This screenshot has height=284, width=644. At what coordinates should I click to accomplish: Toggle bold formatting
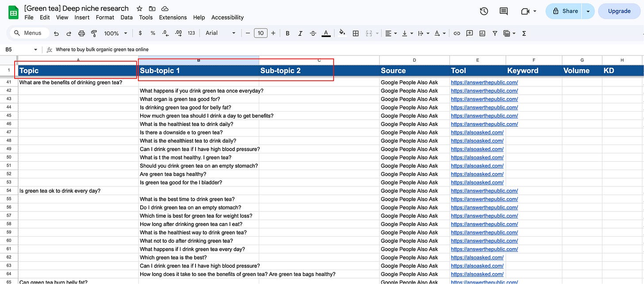point(287,33)
